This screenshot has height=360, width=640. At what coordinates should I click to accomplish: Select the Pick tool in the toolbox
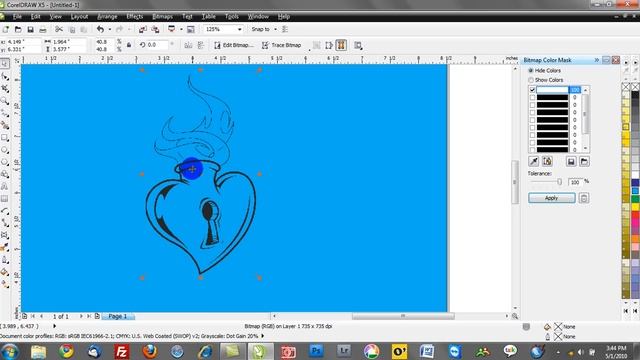tap(4, 64)
